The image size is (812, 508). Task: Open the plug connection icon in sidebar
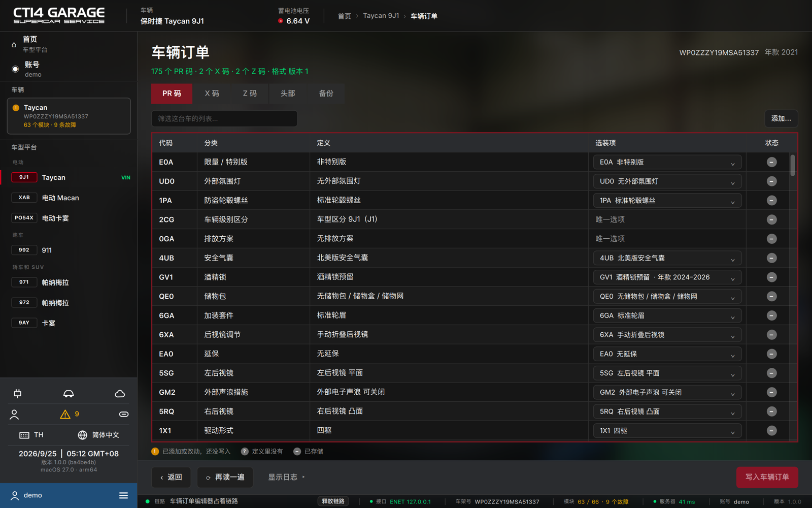pos(18,394)
